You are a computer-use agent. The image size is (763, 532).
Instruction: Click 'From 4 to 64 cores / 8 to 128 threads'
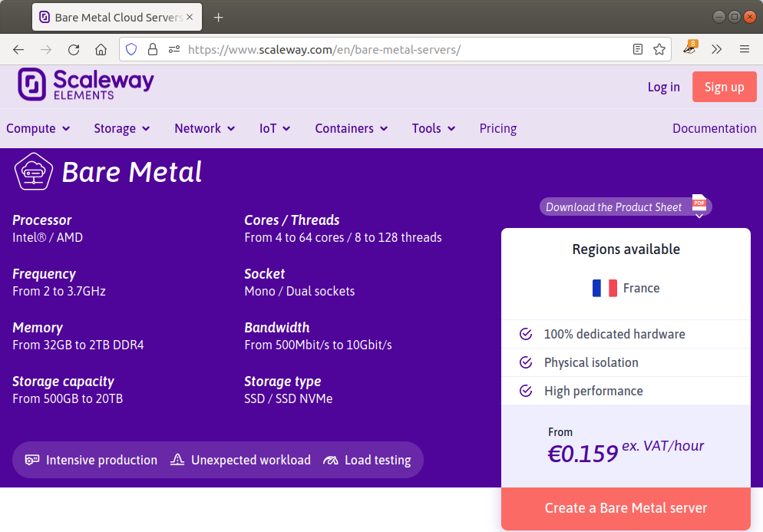coord(343,237)
